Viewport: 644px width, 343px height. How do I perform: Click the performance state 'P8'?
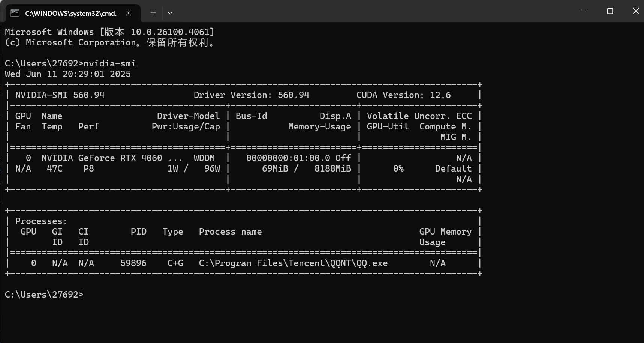[x=89, y=168]
